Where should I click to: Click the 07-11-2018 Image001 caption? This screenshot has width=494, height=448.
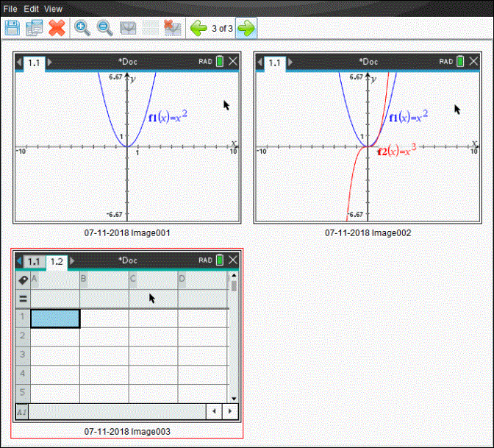[x=128, y=232]
